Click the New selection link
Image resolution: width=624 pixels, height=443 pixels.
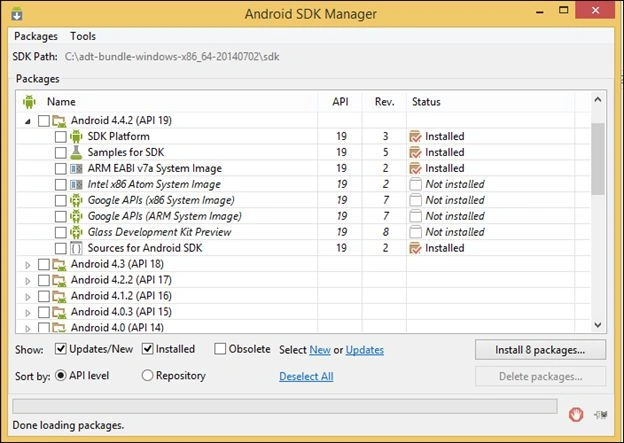pos(320,350)
